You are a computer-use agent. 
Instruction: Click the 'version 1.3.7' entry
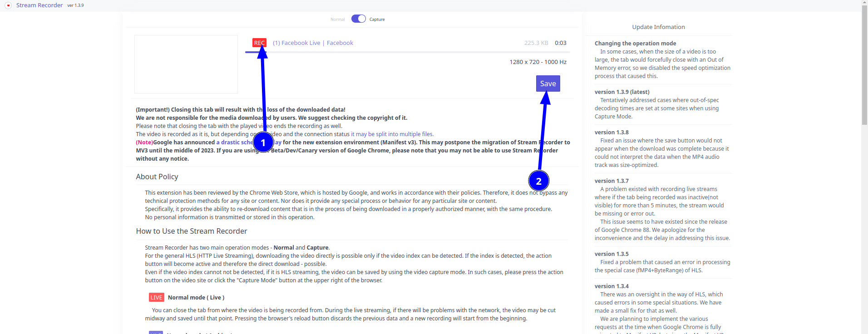coord(612,181)
